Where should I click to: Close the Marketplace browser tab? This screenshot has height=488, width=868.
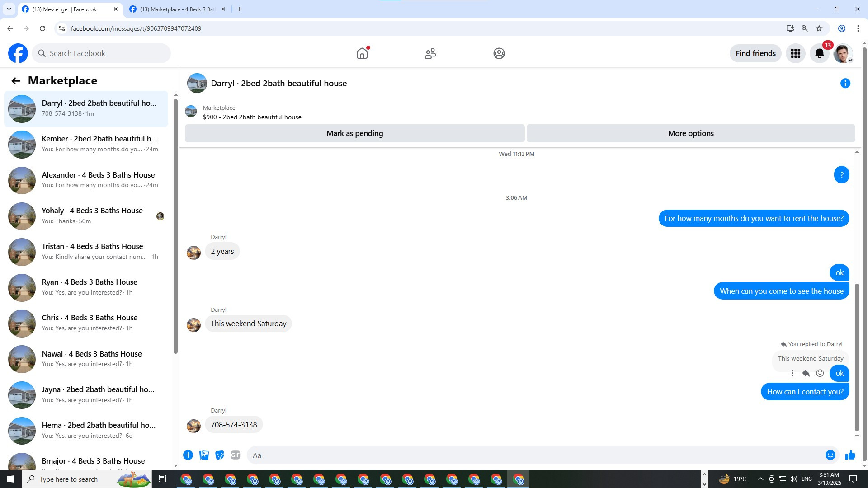coord(223,9)
